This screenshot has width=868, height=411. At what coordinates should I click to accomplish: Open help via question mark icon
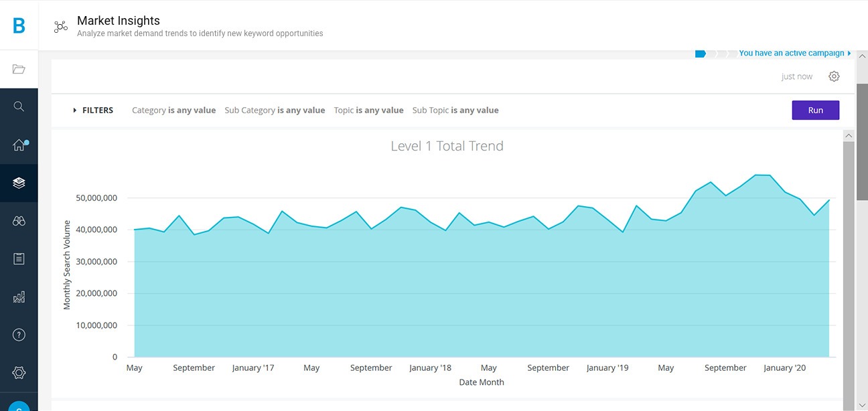19,335
